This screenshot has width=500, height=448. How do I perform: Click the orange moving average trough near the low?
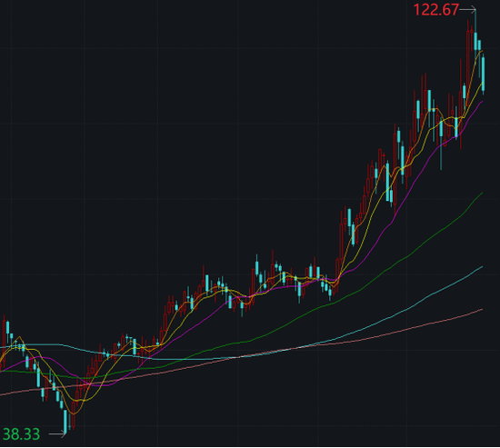pos(74,413)
